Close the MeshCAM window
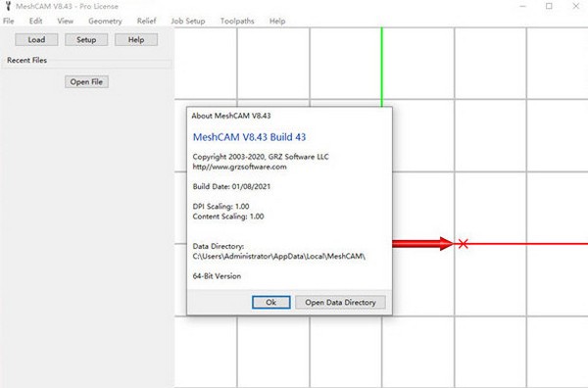 [x=576, y=6]
